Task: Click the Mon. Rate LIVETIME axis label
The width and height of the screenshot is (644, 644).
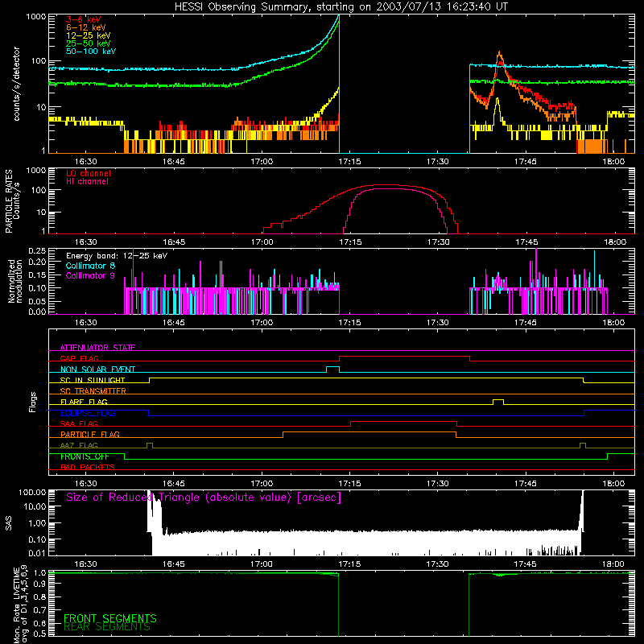Action: tap(16, 605)
